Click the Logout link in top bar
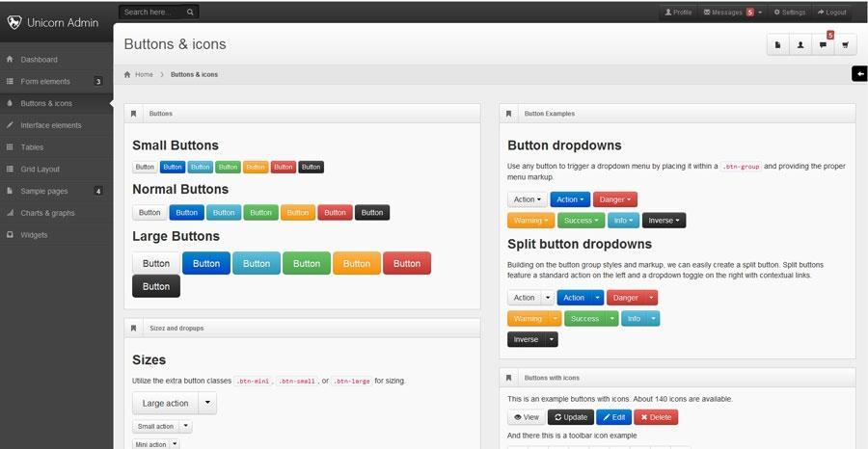Viewport: 868px width, 449px height. tap(832, 13)
